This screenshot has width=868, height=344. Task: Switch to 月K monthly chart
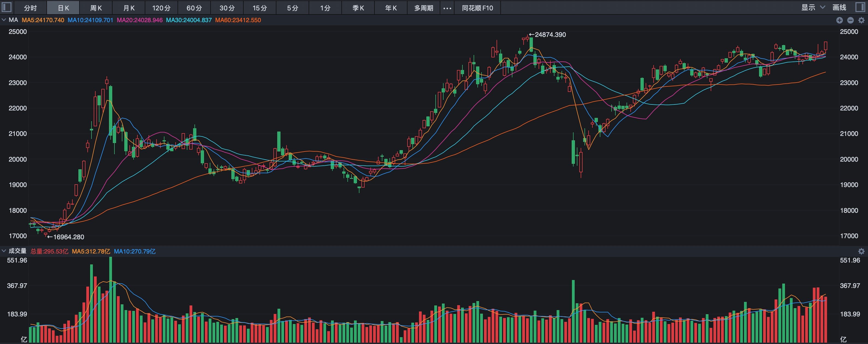pyautogui.click(x=129, y=8)
